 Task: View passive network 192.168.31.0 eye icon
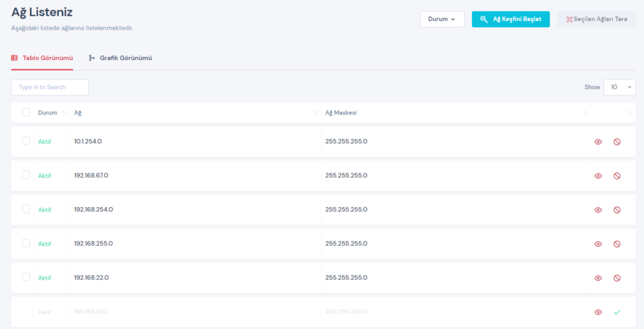coord(598,312)
